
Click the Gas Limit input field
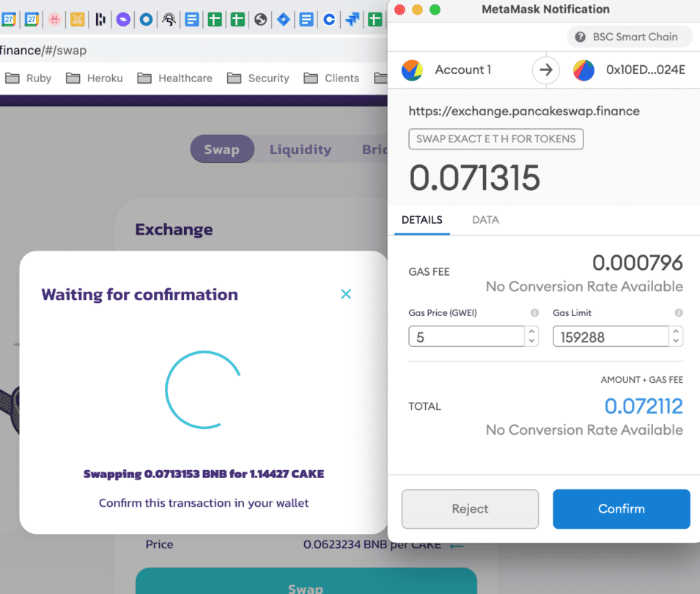pyautogui.click(x=611, y=337)
